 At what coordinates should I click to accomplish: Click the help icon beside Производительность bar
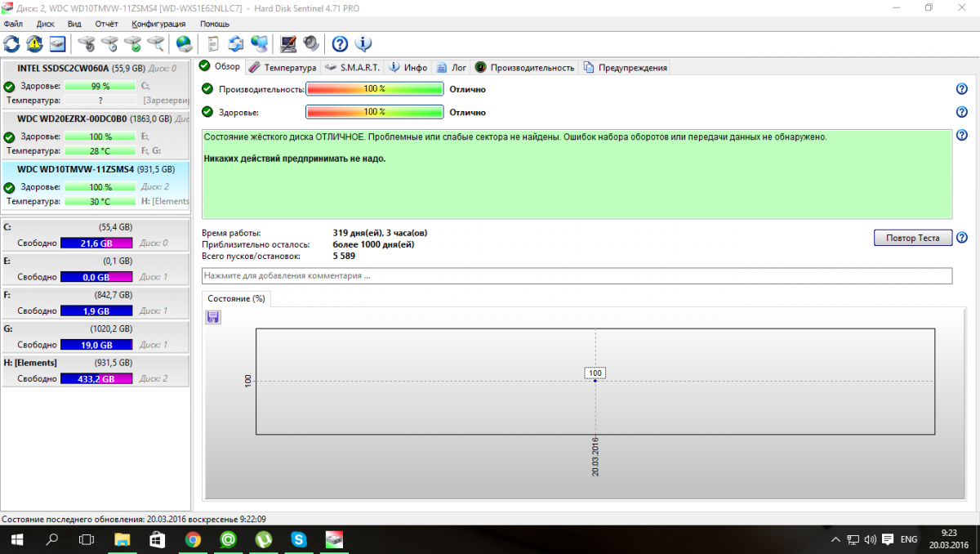click(x=962, y=89)
